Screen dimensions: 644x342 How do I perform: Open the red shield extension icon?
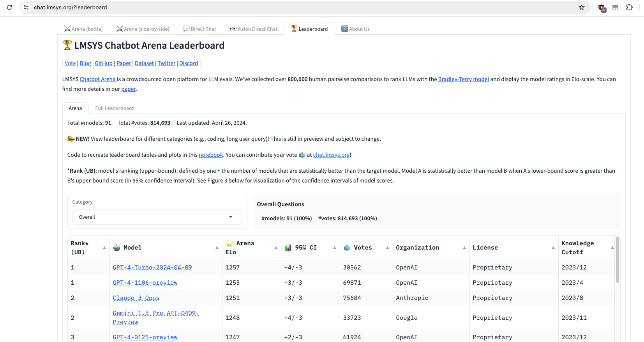coord(602,8)
